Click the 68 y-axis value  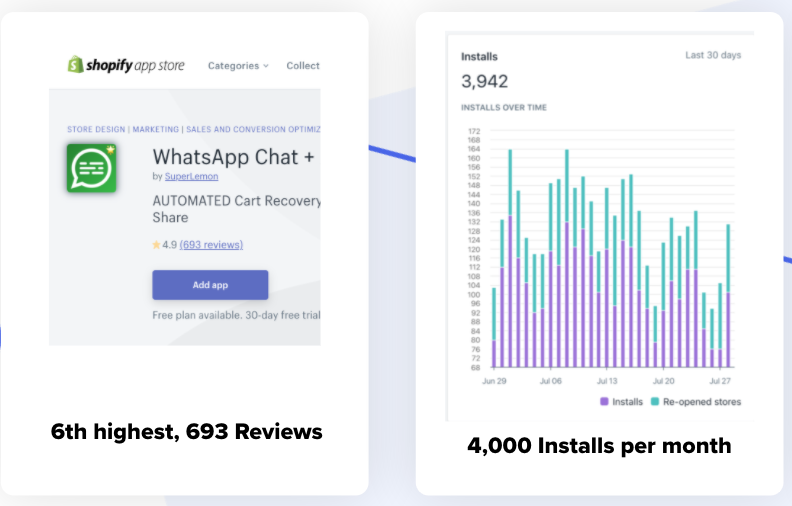click(475, 368)
